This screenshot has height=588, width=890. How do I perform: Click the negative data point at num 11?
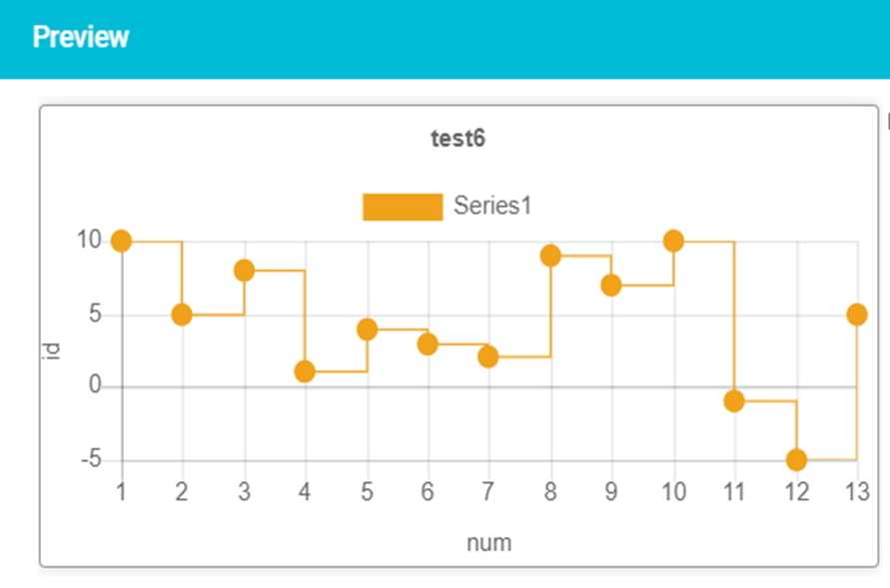pyautogui.click(x=734, y=401)
